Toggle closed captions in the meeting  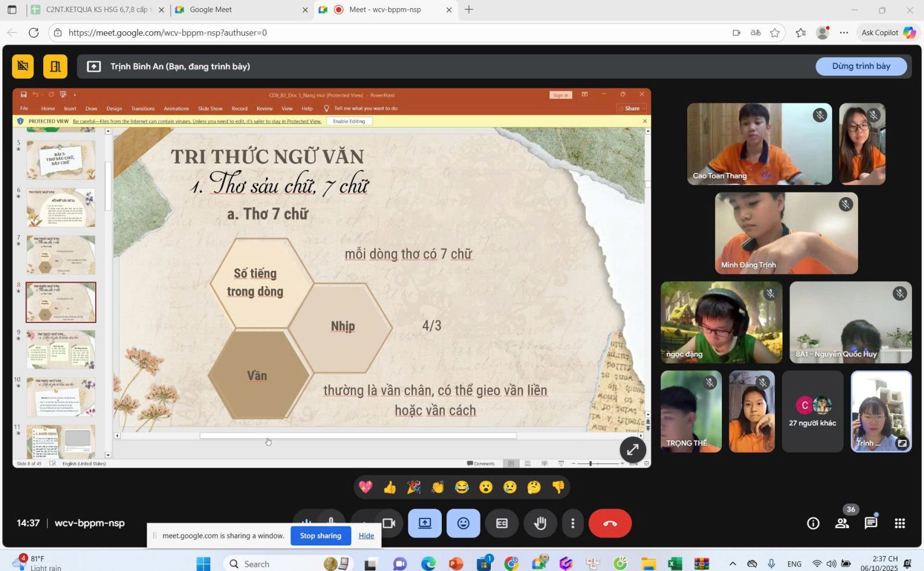[x=502, y=523]
